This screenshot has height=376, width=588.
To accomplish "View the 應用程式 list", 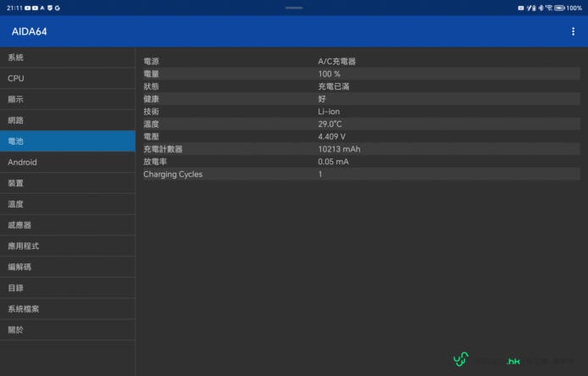I will [68, 246].
